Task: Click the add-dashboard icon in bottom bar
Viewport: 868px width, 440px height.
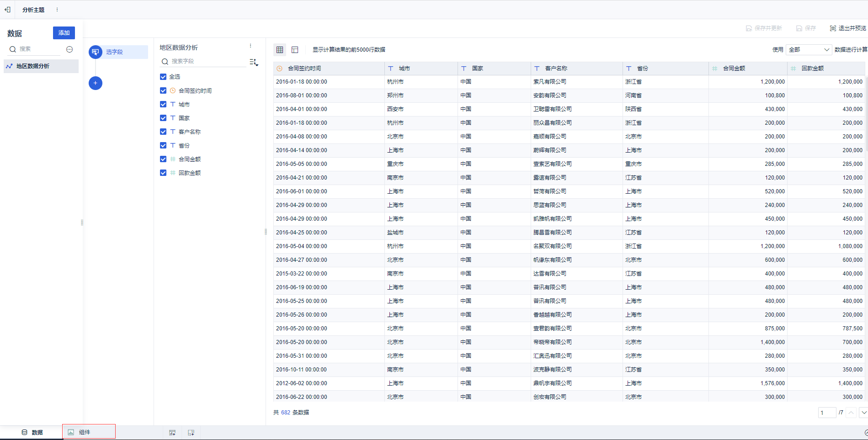Action: click(191, 433)
